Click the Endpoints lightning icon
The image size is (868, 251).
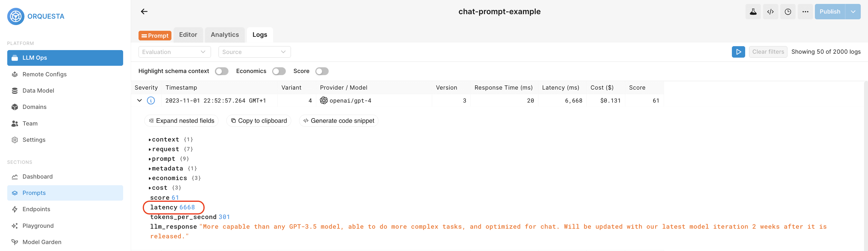click(x=15, y=209)
